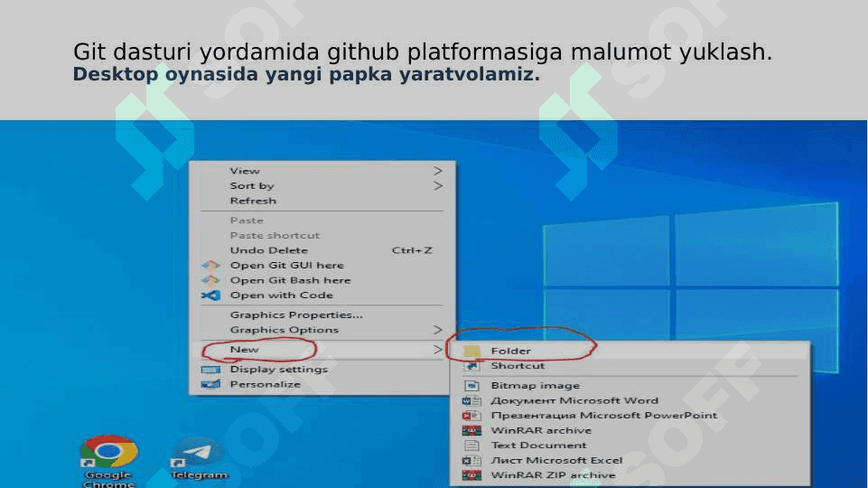
Task: Click the Text Document icon
Action: tap(471, 446)
